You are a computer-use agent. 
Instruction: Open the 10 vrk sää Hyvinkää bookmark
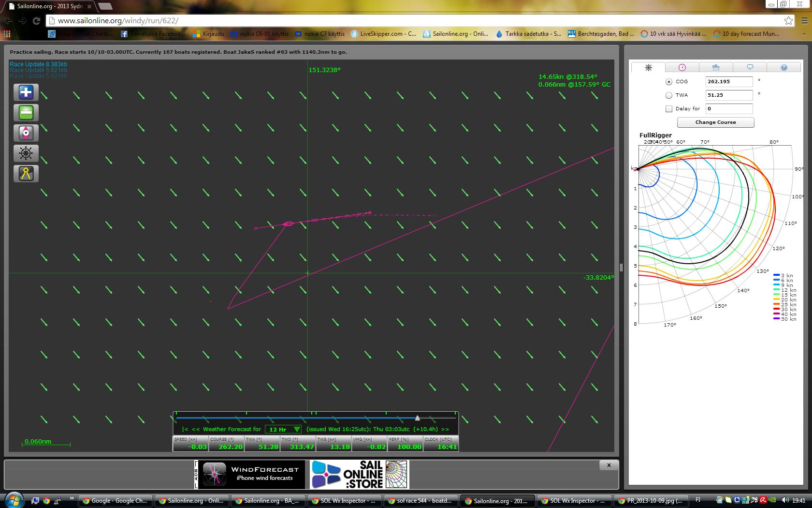pos(673,34)
